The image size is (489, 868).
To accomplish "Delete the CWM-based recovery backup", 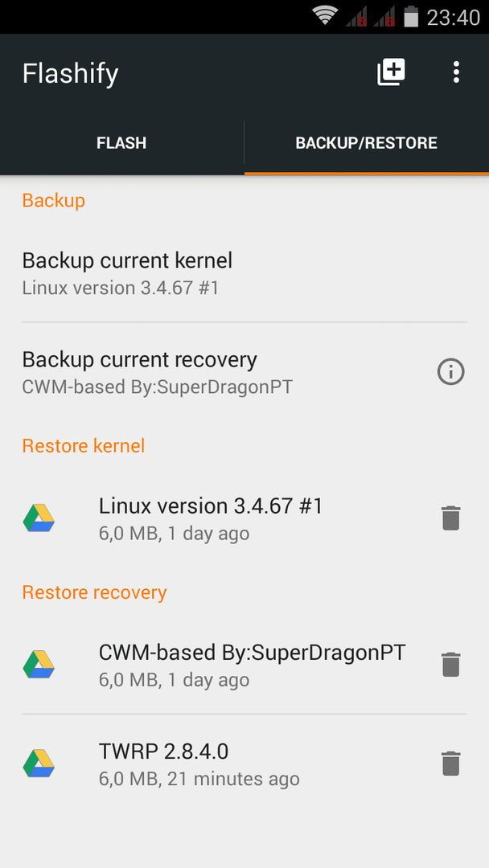I will click(450, 665).
